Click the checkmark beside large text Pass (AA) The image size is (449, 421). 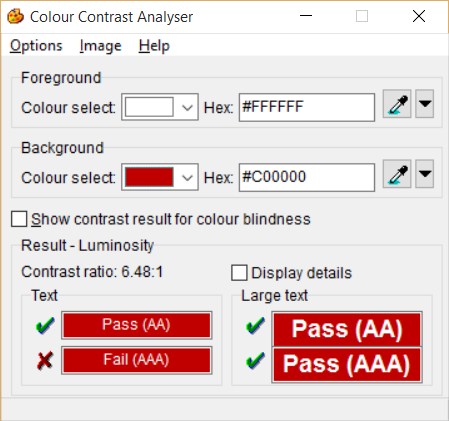click(x=255, y=325)
